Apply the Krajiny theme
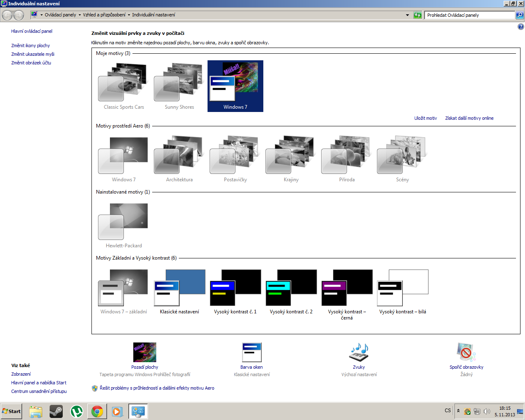This screenshot has width=525, height=420. pos(291,159)
